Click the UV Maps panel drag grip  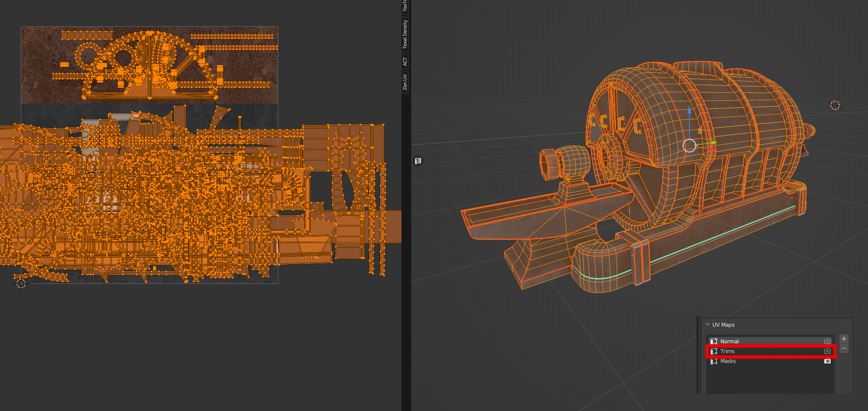pyautogui.click(x=846, y=324)
